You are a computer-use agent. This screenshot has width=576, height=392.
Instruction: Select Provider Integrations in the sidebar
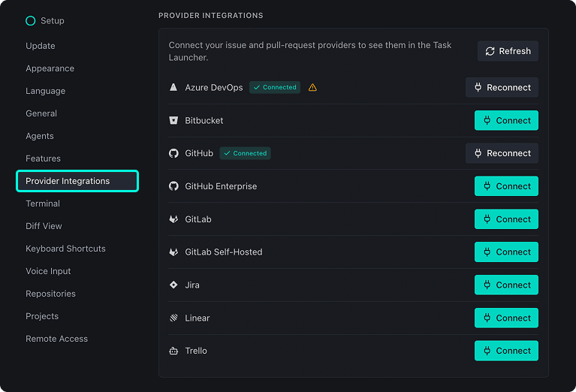(77, 181)
